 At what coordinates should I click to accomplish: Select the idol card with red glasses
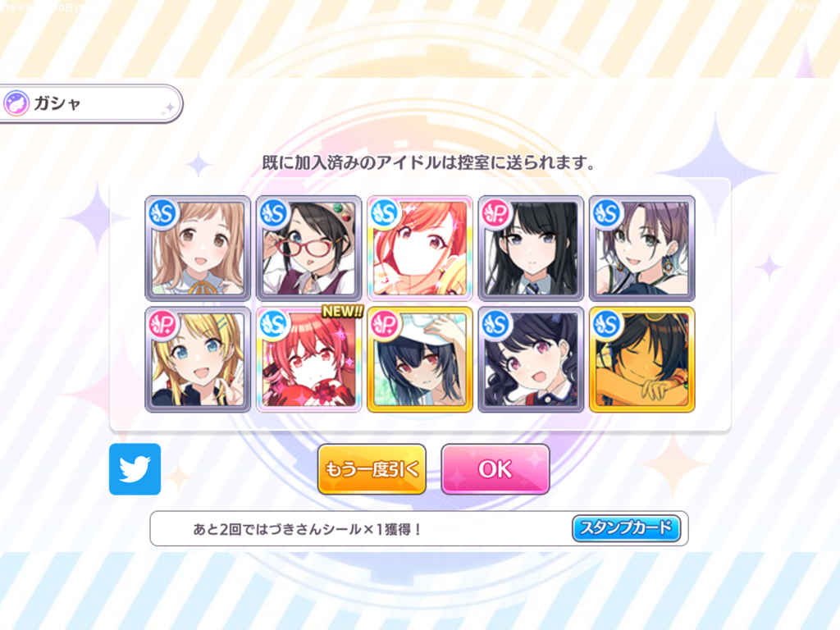tap(308, 248)
